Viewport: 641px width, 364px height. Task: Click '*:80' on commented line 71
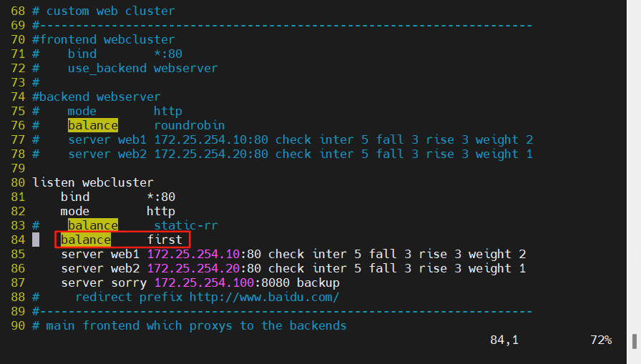[x=168, y=54]
